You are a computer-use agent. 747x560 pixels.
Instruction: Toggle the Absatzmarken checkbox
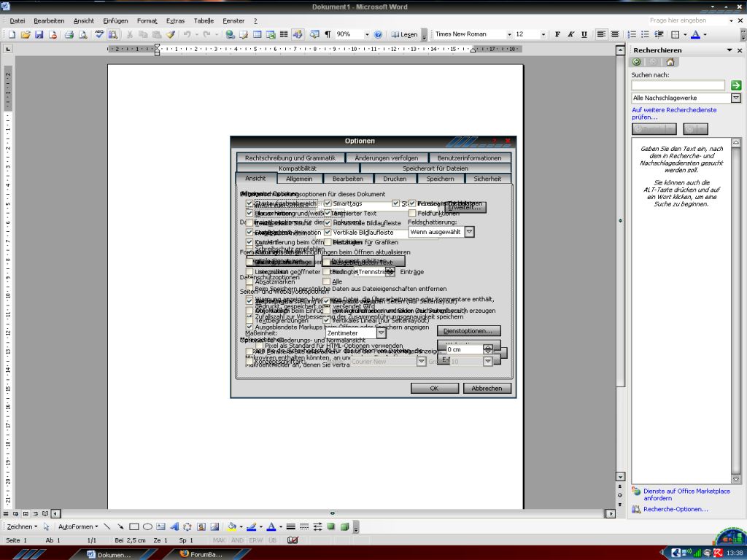249,281
